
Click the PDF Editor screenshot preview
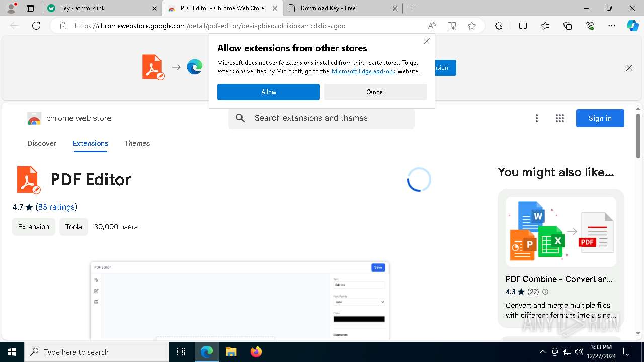[x=239, y=301]
